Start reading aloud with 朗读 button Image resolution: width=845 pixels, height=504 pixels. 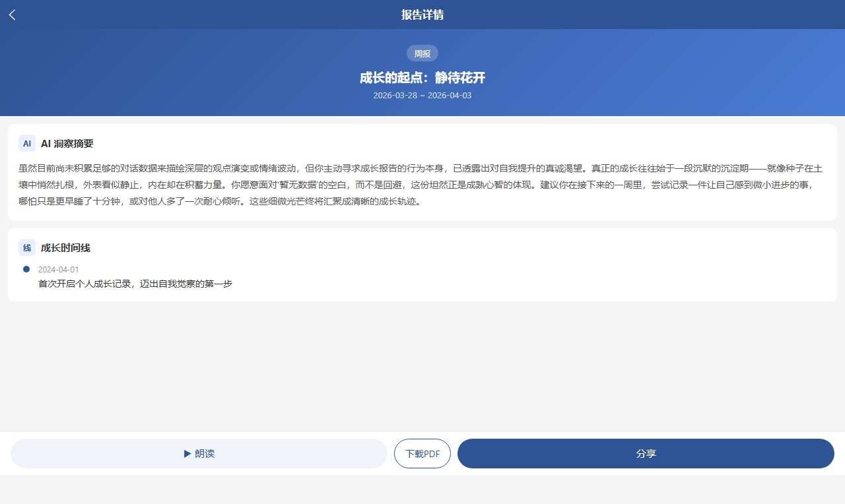click(199, 454)
